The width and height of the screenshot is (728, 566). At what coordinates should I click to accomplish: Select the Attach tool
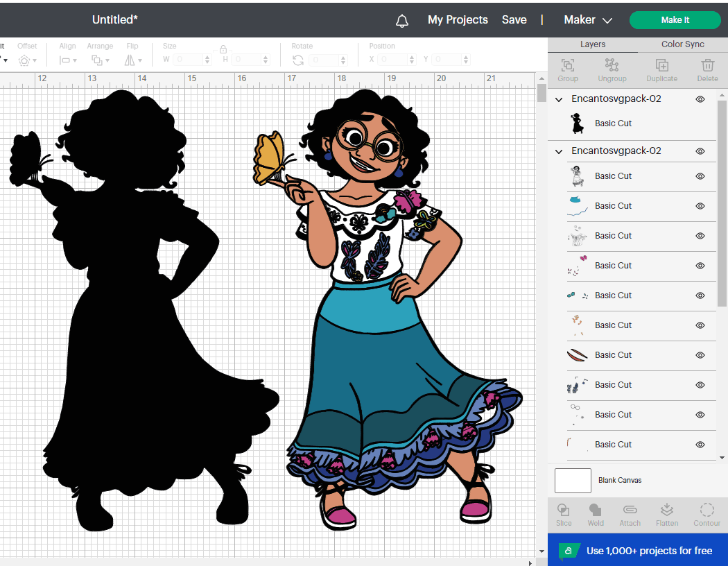coord(630,510)
